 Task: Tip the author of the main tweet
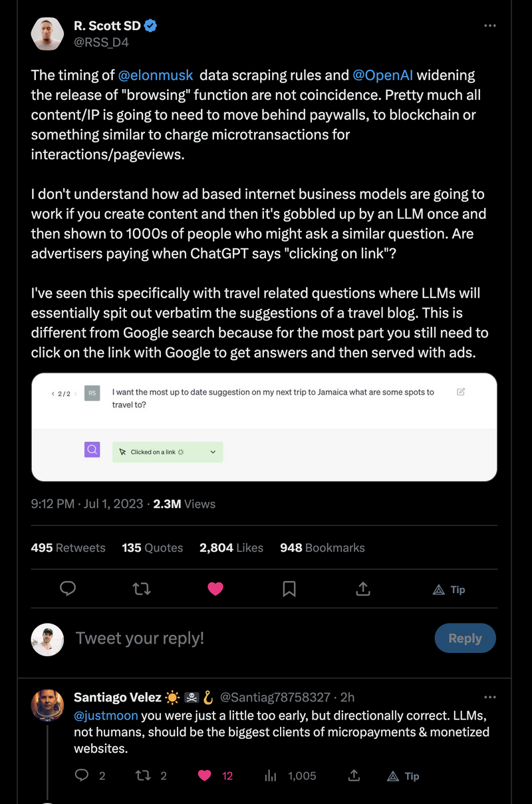pos(449,590)
